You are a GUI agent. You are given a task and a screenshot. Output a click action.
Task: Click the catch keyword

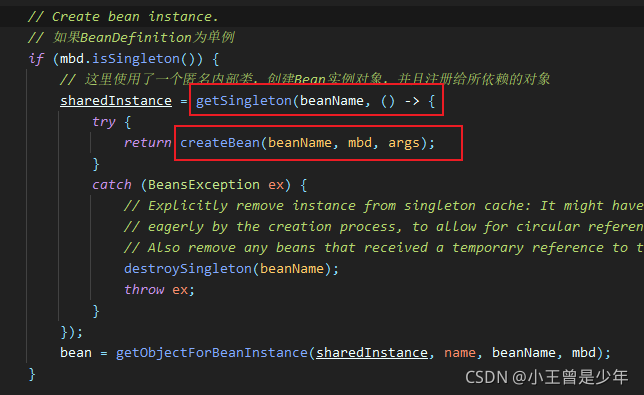112,185
